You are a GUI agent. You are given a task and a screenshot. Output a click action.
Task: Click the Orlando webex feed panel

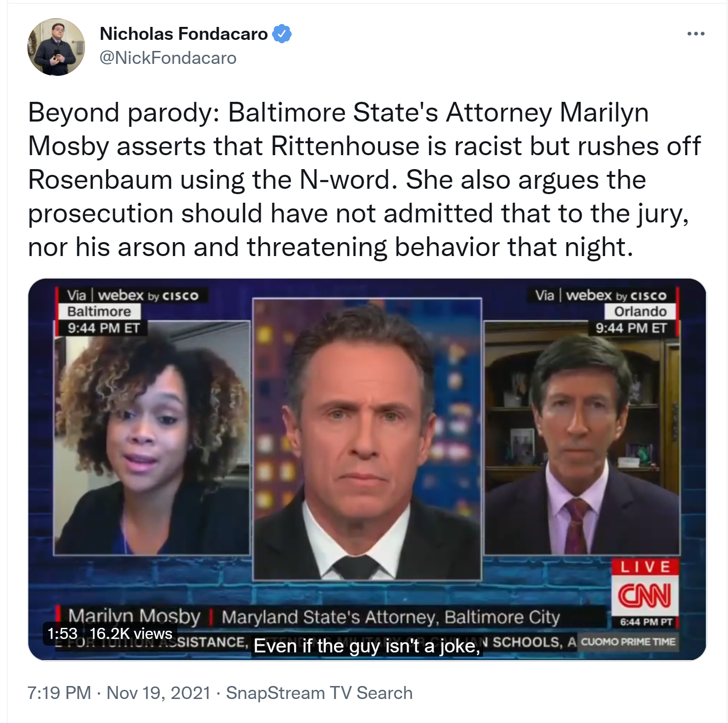(582, 438)
